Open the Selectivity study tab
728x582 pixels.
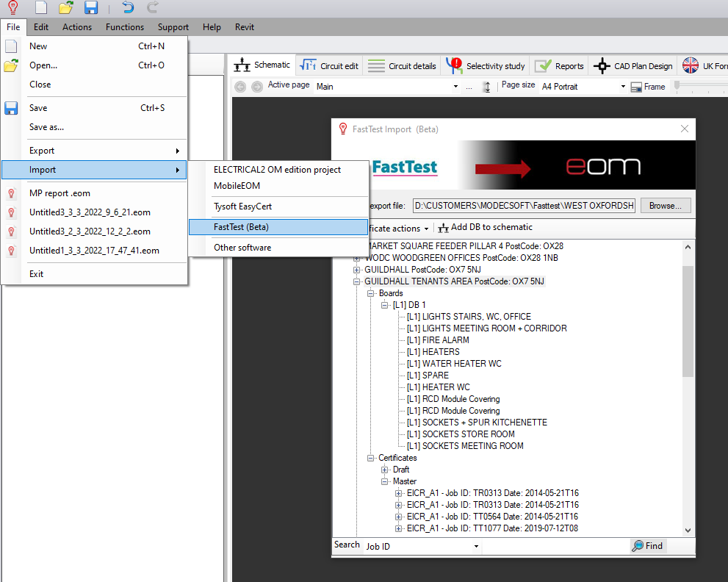click(x=485, y=66)
